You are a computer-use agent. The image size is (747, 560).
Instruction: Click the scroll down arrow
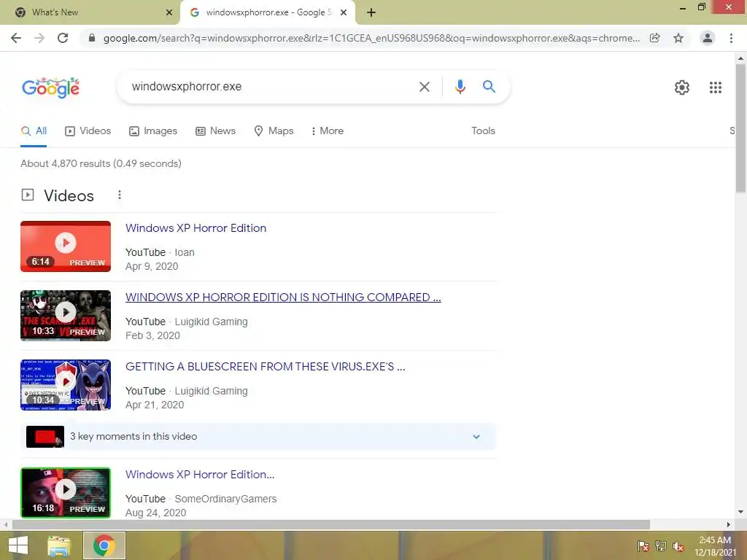[x=740, y=513]
